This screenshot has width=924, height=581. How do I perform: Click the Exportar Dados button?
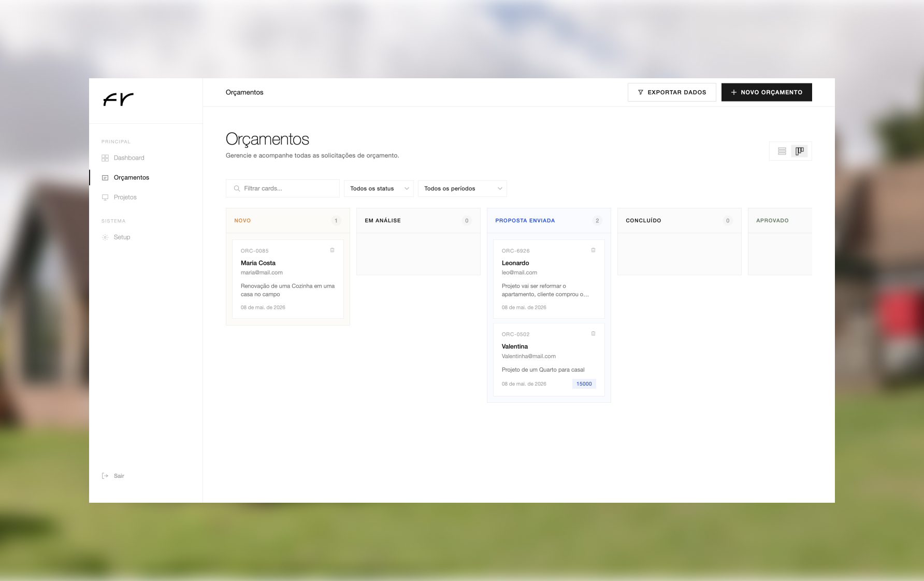(672, 92)
